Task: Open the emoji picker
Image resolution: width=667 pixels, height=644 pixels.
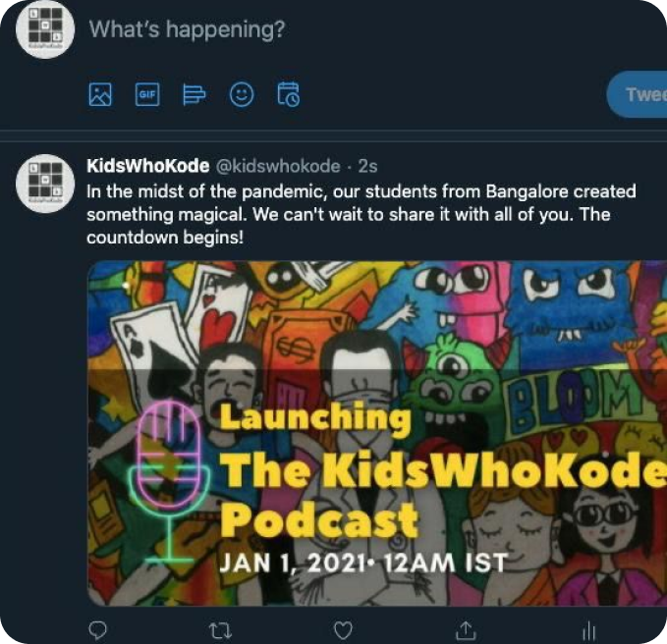Action: click(x=241, y=94)
